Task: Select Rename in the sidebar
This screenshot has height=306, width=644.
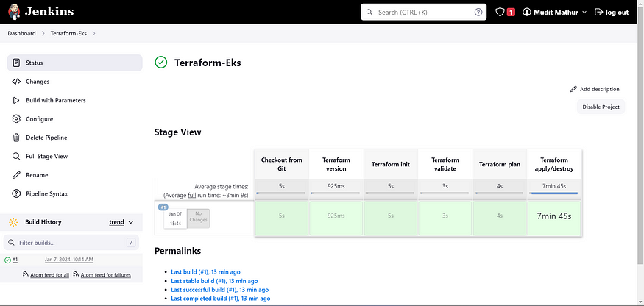Action: [75, 175]
